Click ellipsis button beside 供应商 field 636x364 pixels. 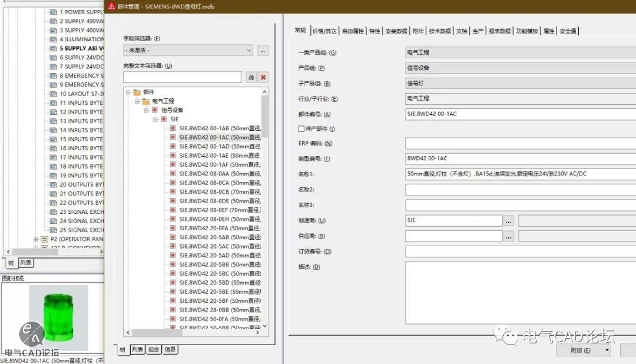coord(508,236)
